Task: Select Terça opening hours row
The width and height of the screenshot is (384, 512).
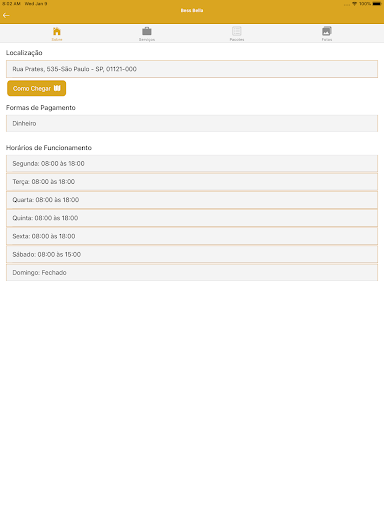Action: click(x=192, y=182)
